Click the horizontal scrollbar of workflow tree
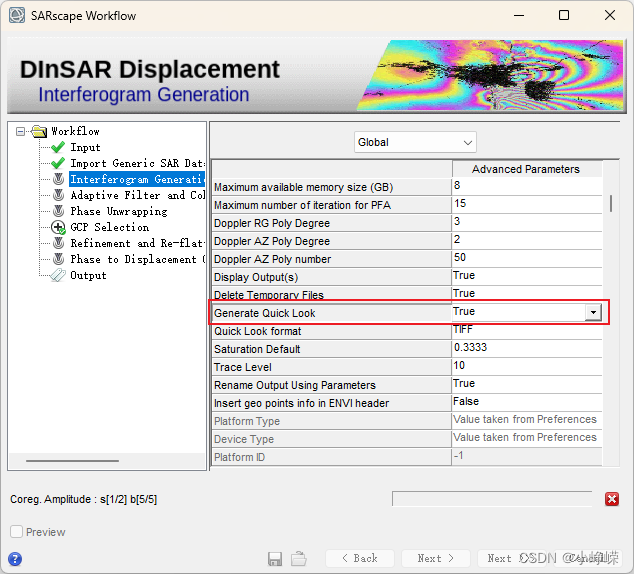 point(72,460)
